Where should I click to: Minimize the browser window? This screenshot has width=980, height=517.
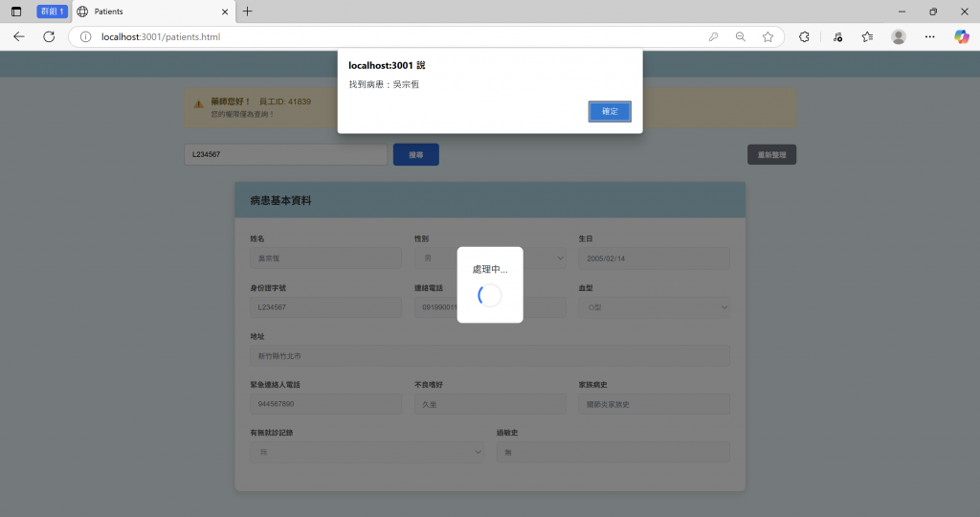click(x=902, y=11)
